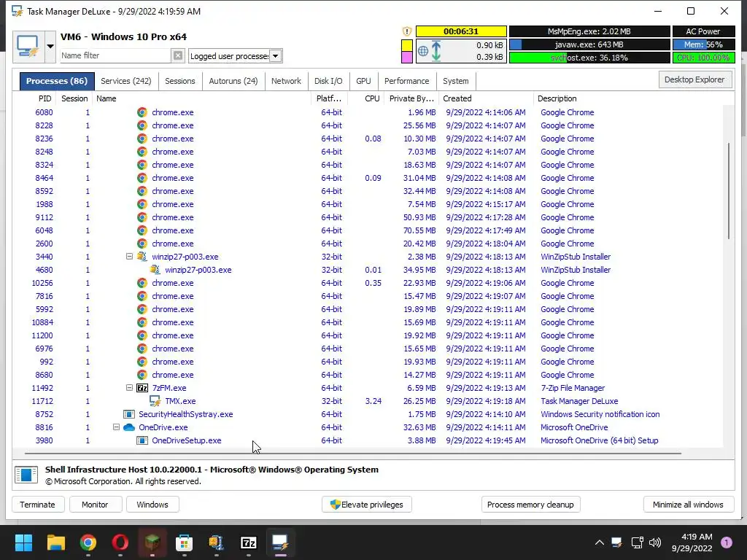
Task: Switch to the Services (242) tab
Action: [125, 81]
